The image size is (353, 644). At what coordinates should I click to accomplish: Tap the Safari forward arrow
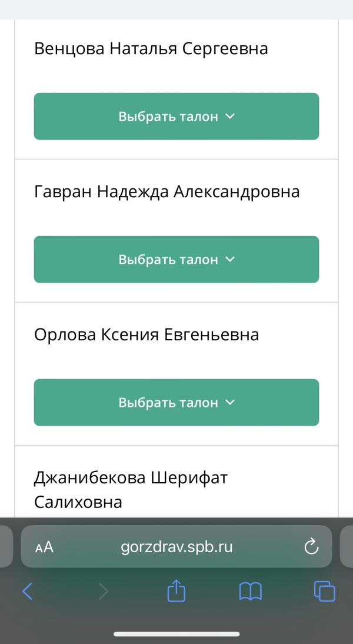pos(104,592)
